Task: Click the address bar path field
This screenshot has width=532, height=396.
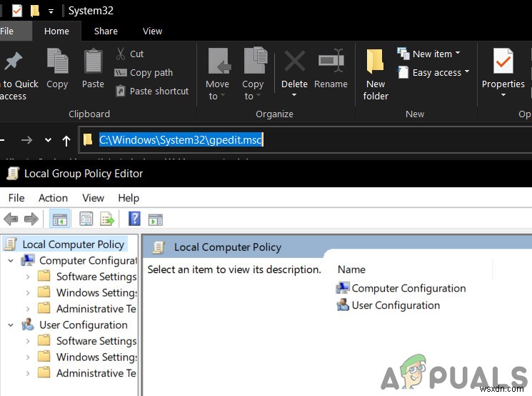Action: pyautogui.click(x=306, y=139)
